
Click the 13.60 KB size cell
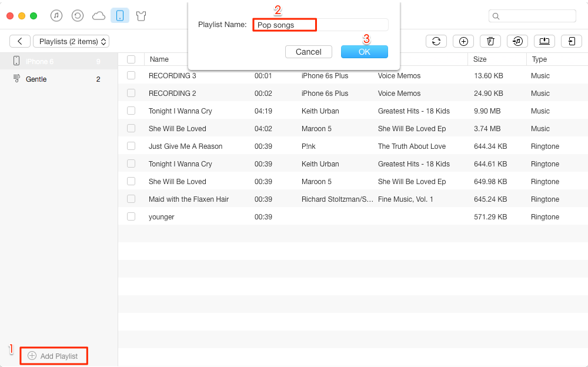(488, 76)
